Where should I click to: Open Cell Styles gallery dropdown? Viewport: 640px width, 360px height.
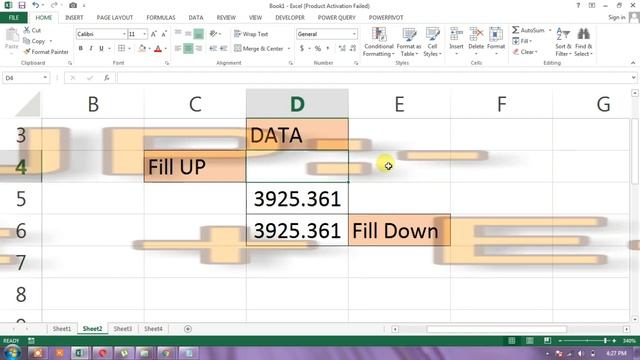pos(432,42)
